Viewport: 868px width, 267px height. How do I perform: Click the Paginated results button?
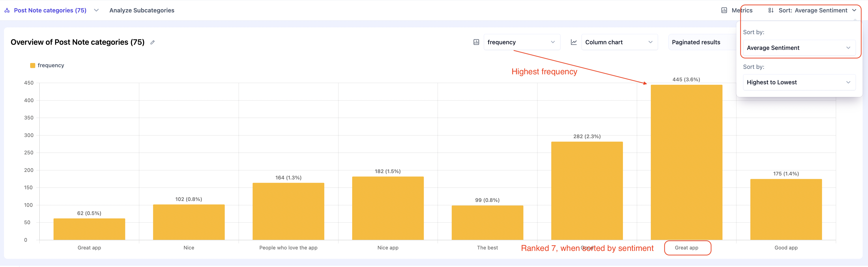coord(696,42)
